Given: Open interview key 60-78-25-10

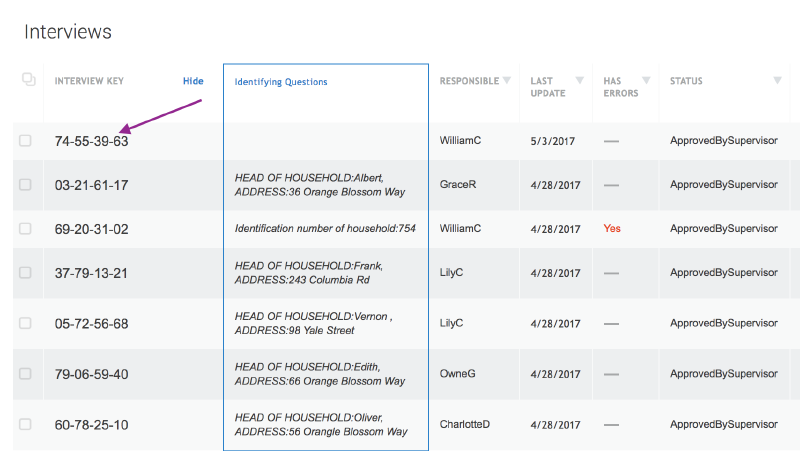Looking at the screenshot, I should (x=91, y=425).
